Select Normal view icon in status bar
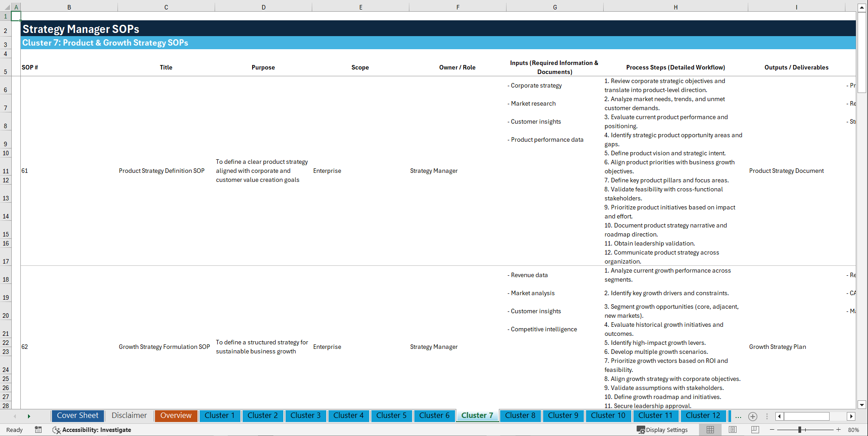 pyautogui.click(x=710, y=430)
